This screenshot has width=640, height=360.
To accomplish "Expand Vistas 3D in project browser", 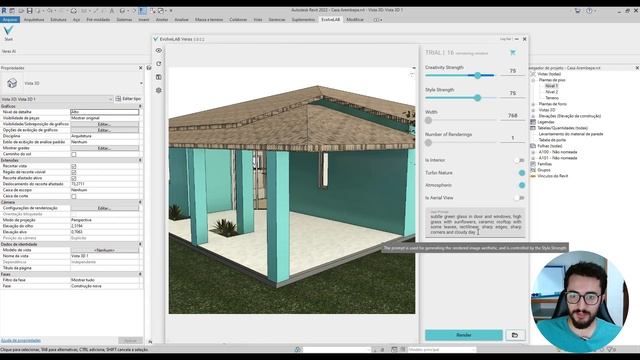I will pyautogui.click(x=533, y=110).
